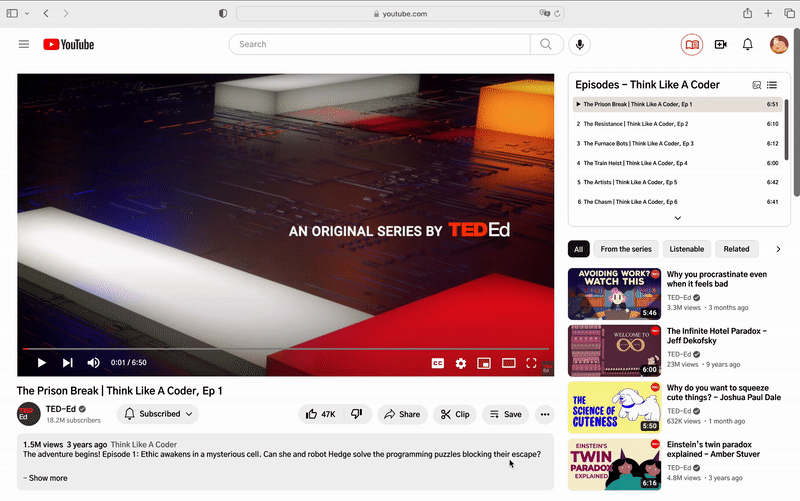Click the search magnifier button
Image resolution: width=800 pixels, height=501 pixels.
[x=546, y=44]
